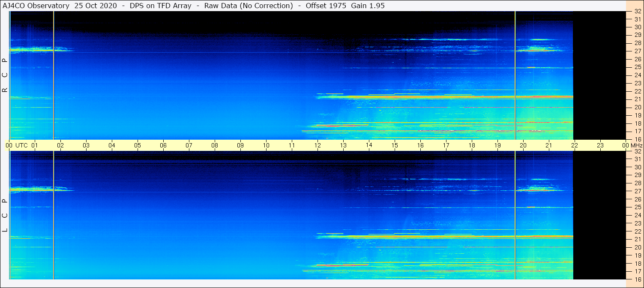Select "Raw Data (No Correction)" header text

click(249, 6)
